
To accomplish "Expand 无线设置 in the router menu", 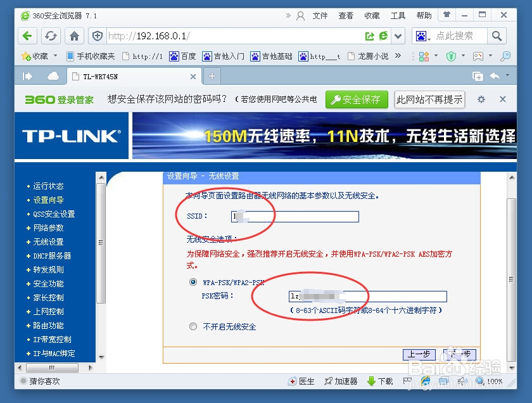I will tap(48, 241).
